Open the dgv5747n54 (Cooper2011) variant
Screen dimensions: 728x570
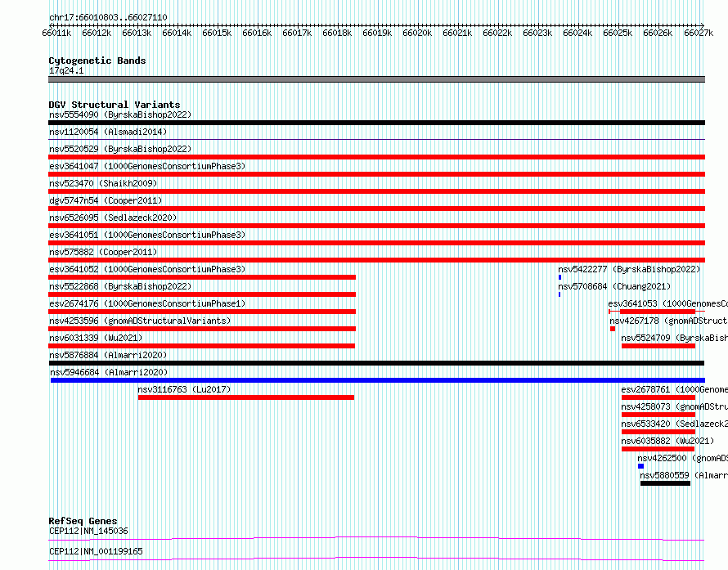click(x=106, y=200)
